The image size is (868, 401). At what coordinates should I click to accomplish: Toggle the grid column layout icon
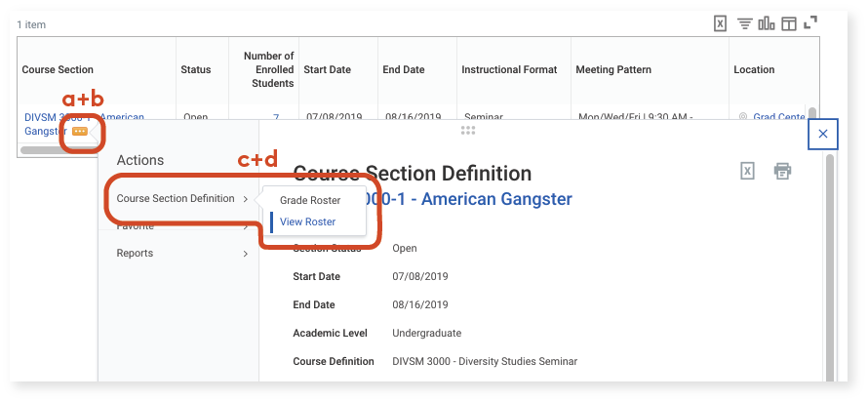point(788,23)
